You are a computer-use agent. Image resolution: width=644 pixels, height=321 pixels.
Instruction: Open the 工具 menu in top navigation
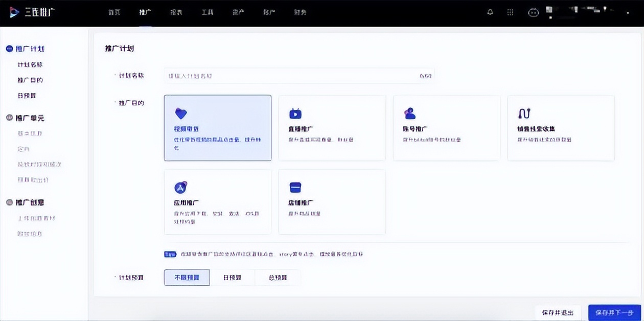point(207,12)
